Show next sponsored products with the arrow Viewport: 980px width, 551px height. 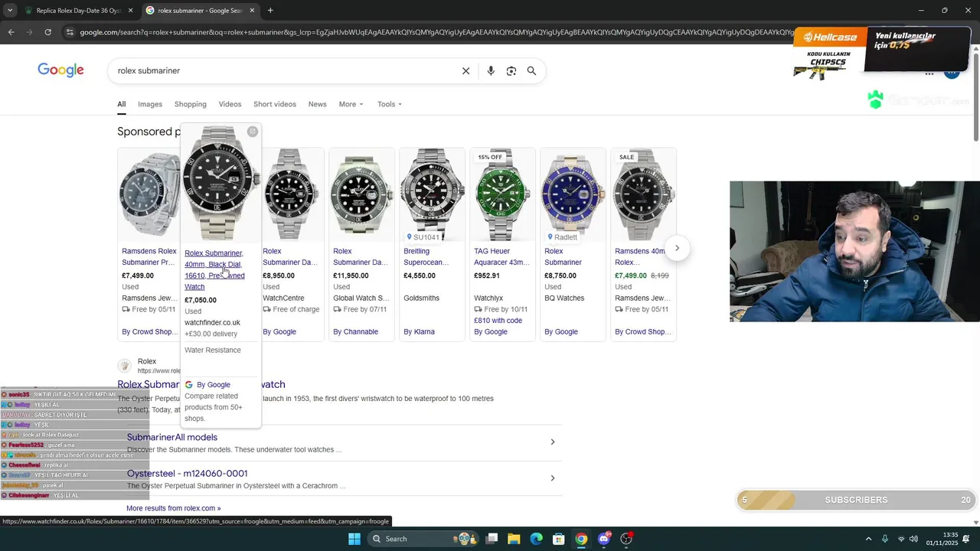pos(677,248)
